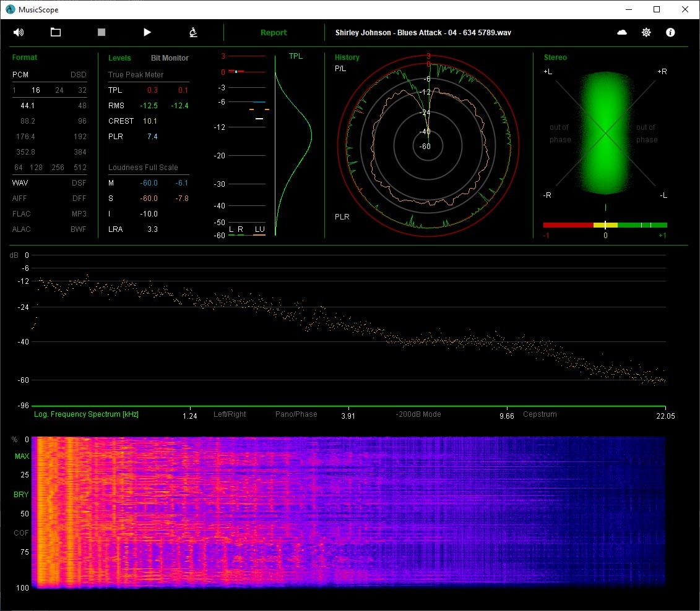Screen dimensions: 700x611
Task: Toggle Pano/Phase spectrum mode
Action: [296, 414]
